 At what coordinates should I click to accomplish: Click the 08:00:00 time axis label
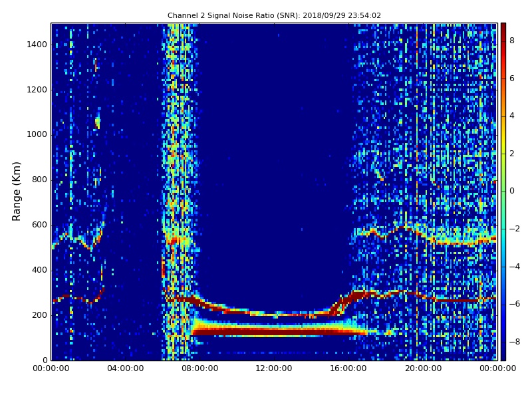200,368
